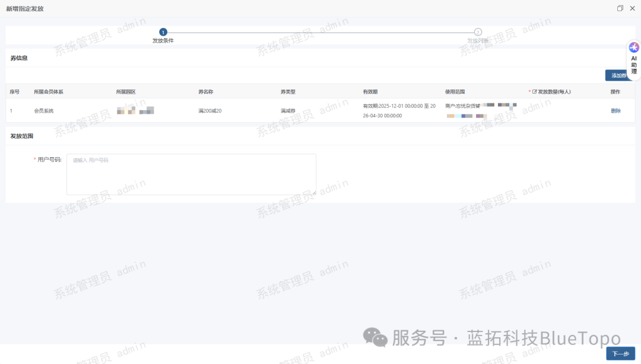
Task: Click the 所属会员体系 column header
Action: [x=49, y=92]
